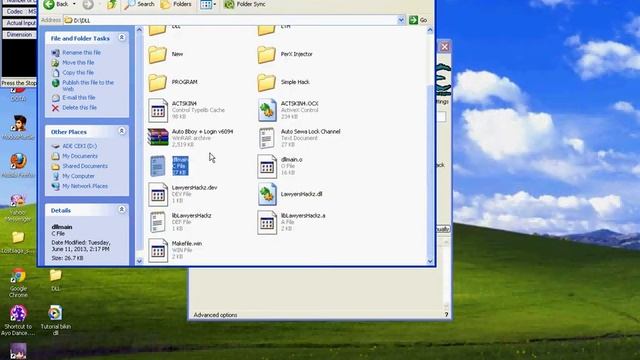The width and height of the screenshot is (640, 360).
Task: Select the Makefile.win file
Action: [x=175, y=250]
